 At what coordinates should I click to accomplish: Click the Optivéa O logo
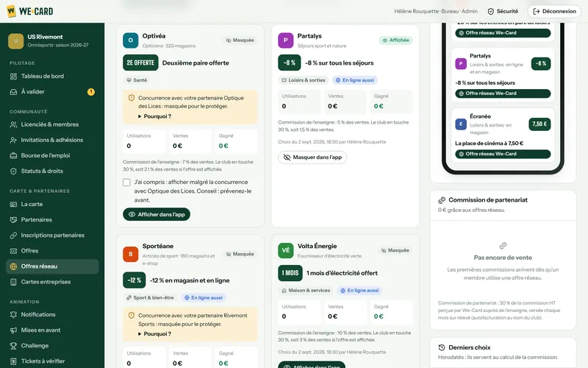pos(131,40)
